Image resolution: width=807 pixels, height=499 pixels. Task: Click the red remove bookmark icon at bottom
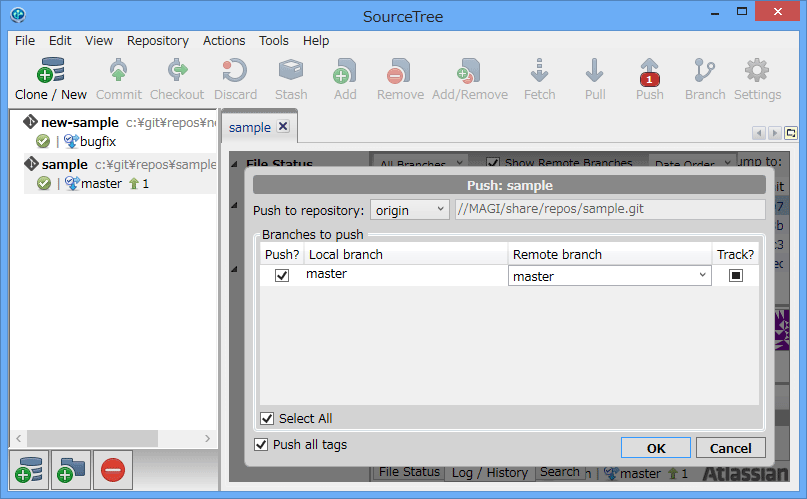113,470
